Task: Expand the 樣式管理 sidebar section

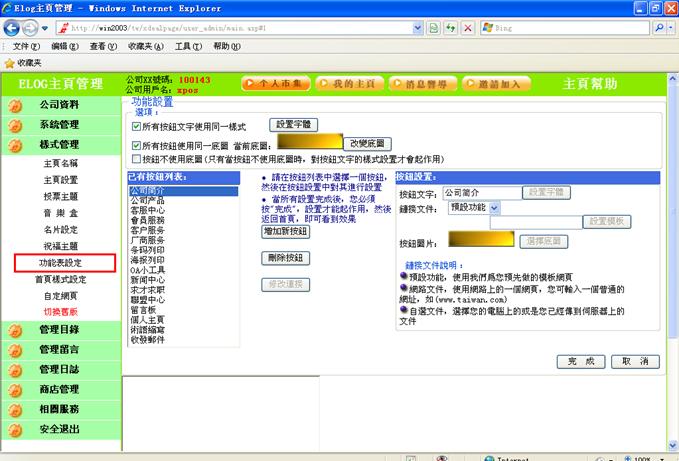Action: pos(59,145)
